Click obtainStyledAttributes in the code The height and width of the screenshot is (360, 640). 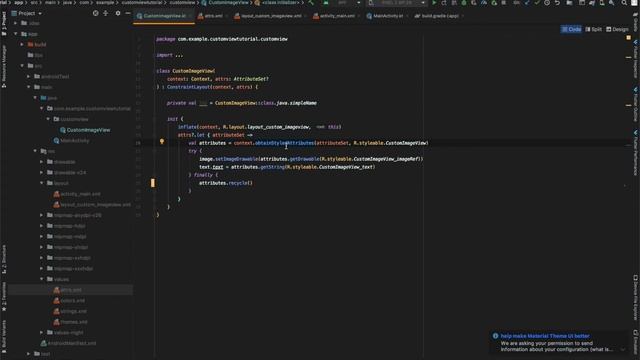point(284,143)
